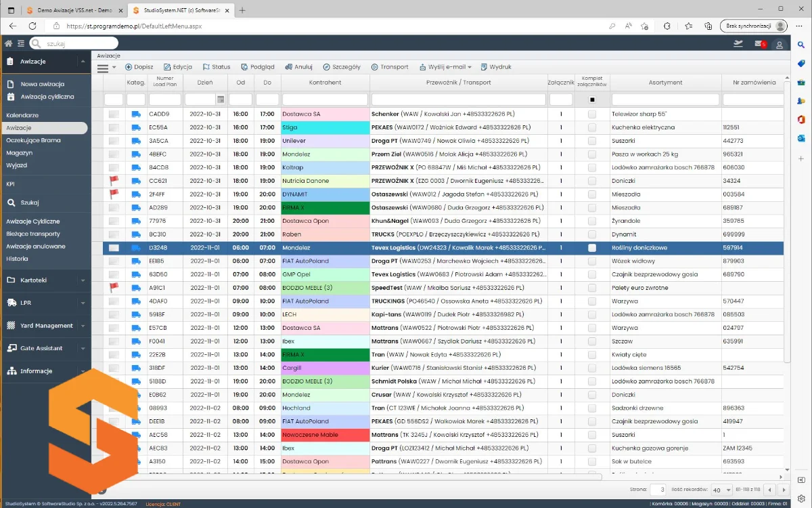Toggle the Komplet załączników filter checkbox
Screen dimensions: 812x508
[592, 100]
